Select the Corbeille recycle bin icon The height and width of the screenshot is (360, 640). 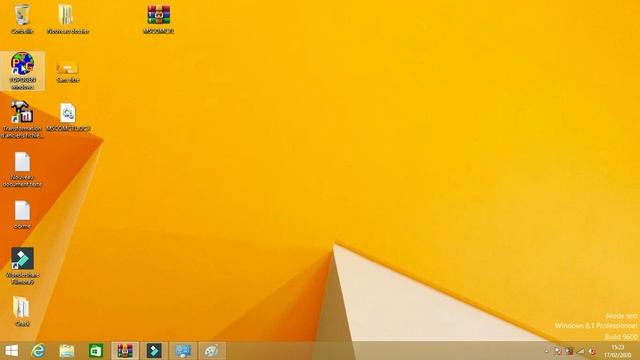tap(22, 19)
